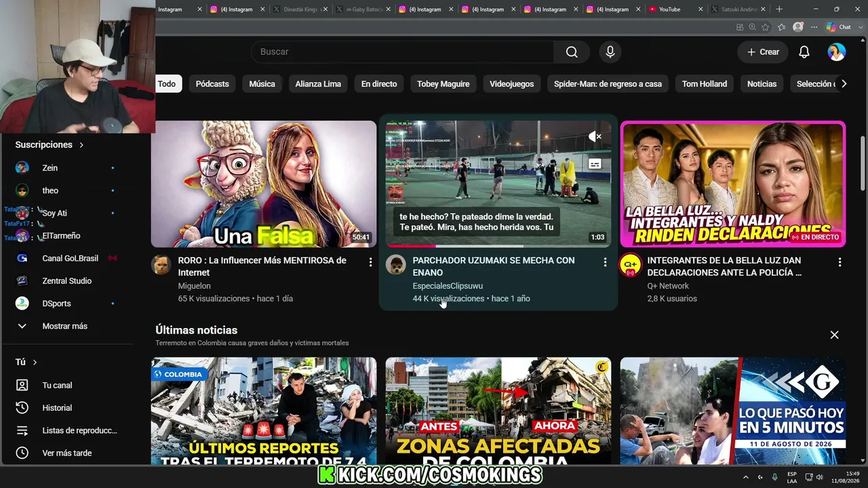The width and height of the screenshot is (868, 488).
Task: Select the Videojuegos chip
Action: 512,84
